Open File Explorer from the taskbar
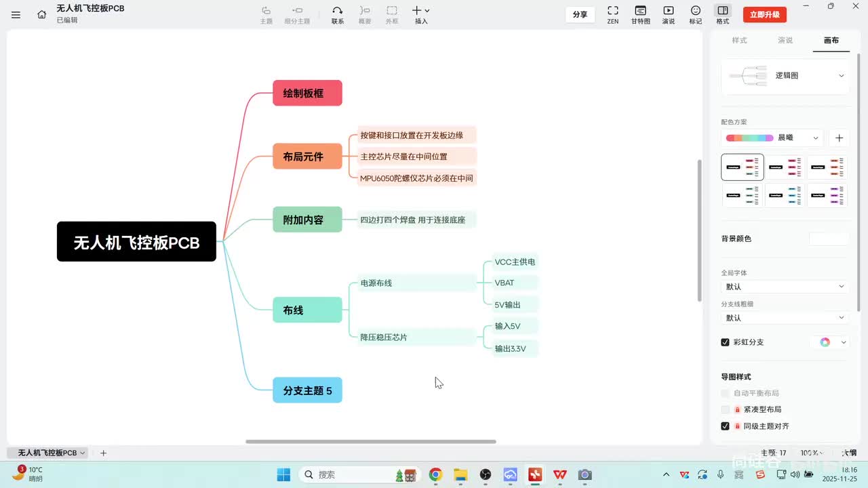Screen dimensions: 868x488 (x=460, y=474)
